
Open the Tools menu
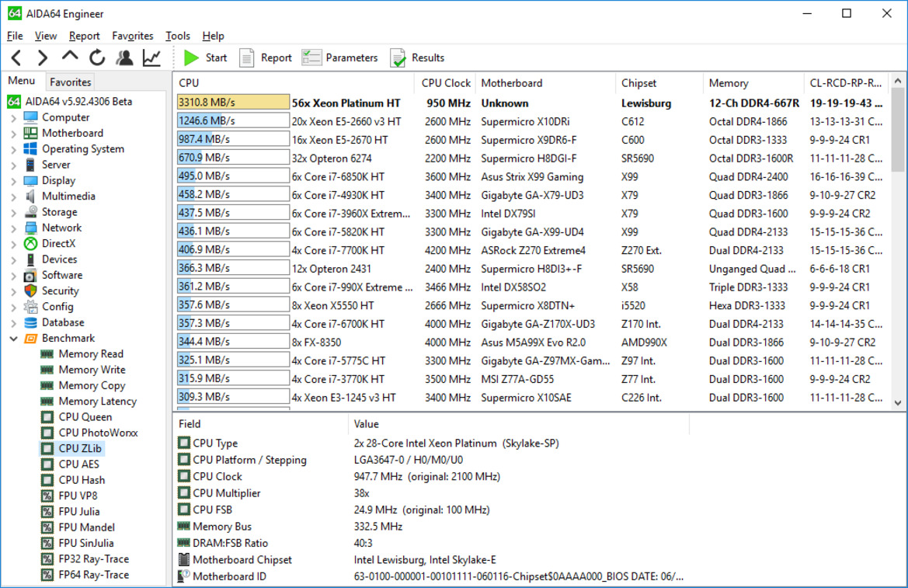click(178, 36)
